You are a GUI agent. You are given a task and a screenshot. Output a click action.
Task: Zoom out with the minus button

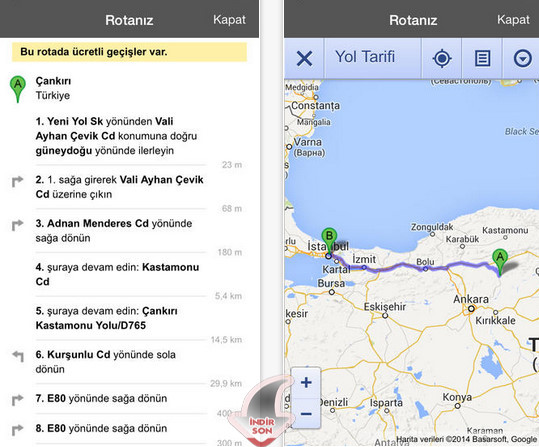pos(306,413)
